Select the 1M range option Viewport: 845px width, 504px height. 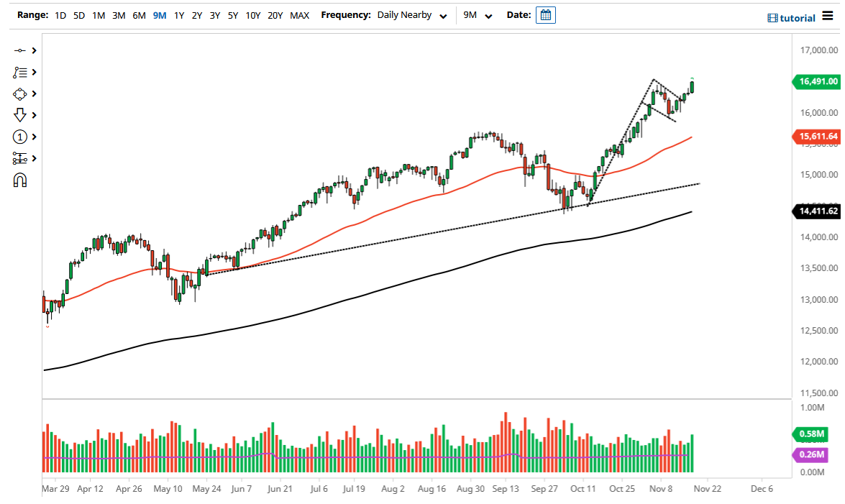click(x=99, y=15)
